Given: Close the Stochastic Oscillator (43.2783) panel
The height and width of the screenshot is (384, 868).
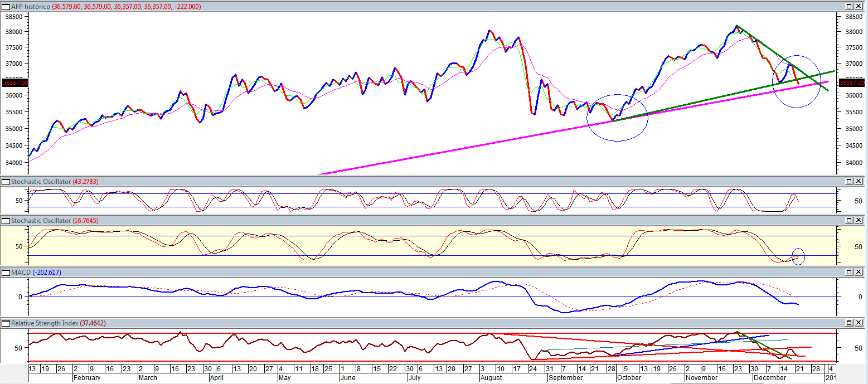Looking at the screenshot, I should (x=859, y=182).
